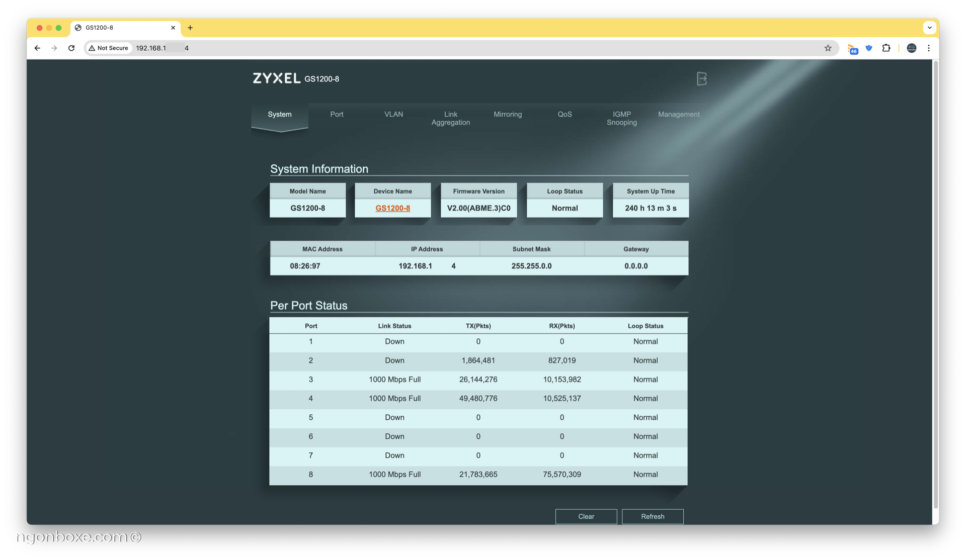
Task: Click the Clear button
Action: 586,516
